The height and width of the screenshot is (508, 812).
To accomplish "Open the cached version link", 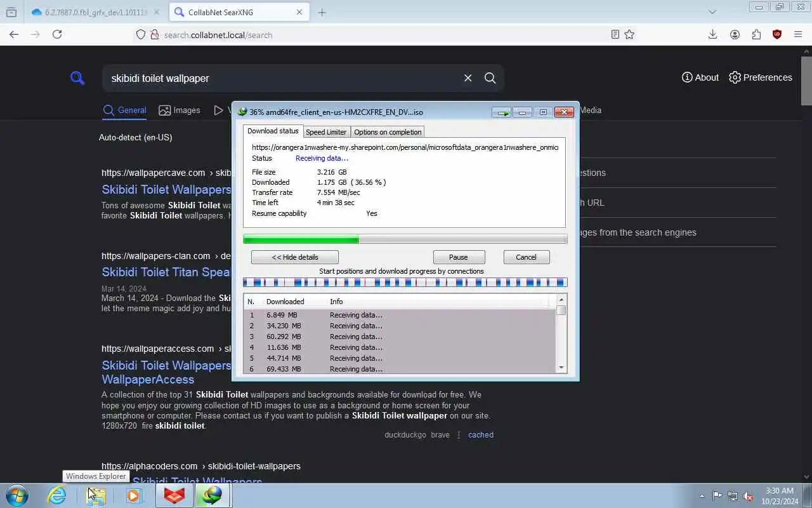I will pos(481,435).
